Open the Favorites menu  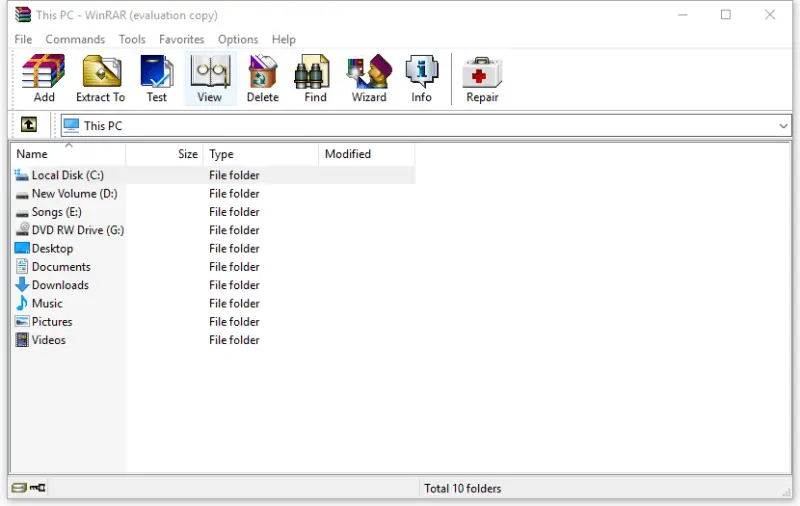coord(181,39)
